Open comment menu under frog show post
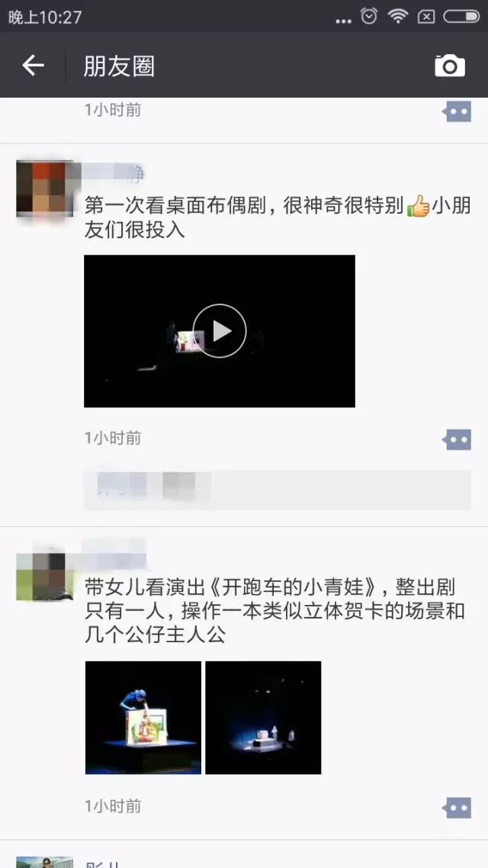The width and height of the screenshot is (488, 868). [457, 808]
